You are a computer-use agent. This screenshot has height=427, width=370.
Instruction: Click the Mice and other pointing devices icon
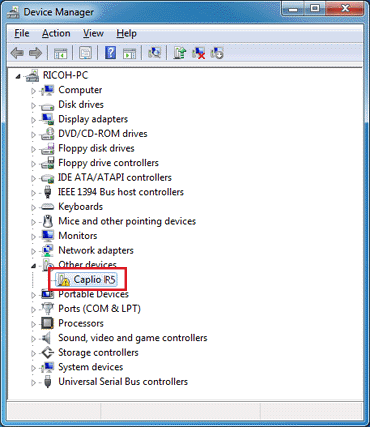pos(48,221)
